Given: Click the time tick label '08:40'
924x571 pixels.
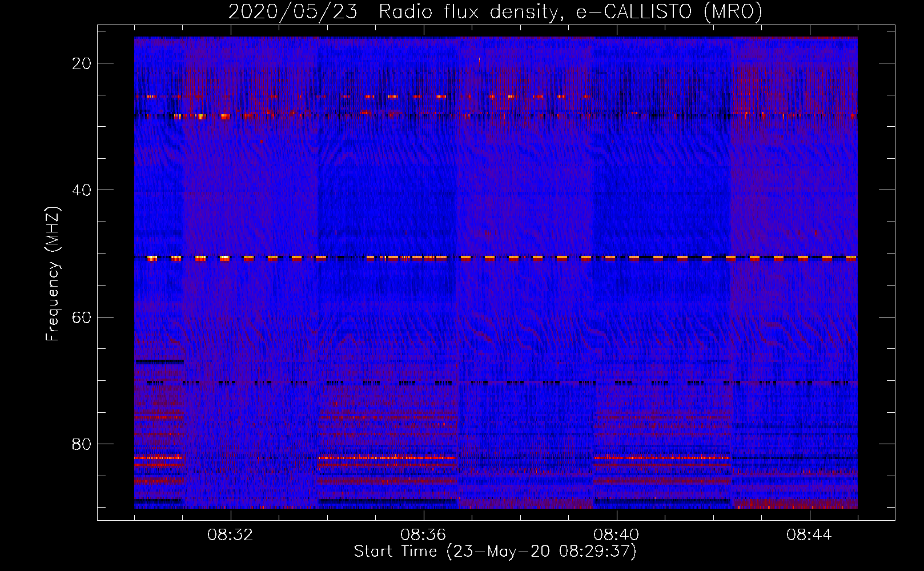Looking at the screenshot, I should [x=616, y=535].
